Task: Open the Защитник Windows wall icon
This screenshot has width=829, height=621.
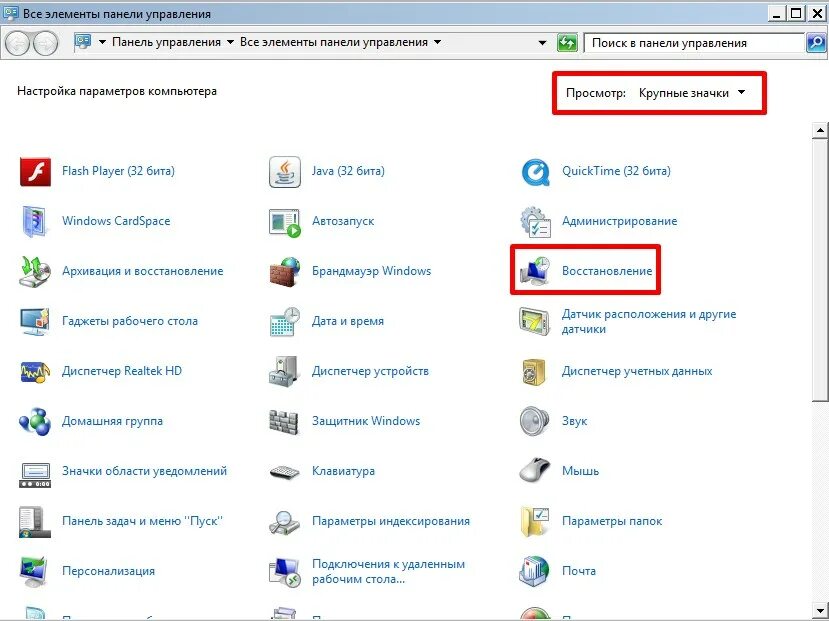Action: (285, 421)
